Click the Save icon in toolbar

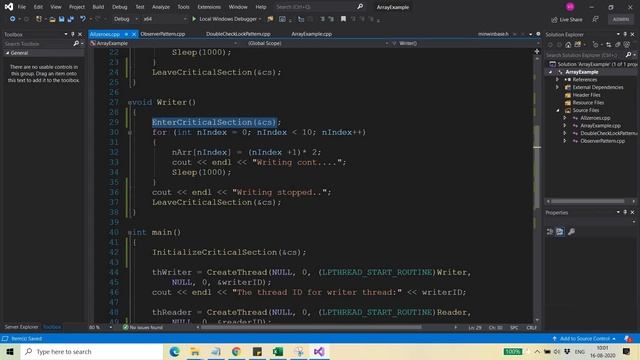click(x=61, y=19)
